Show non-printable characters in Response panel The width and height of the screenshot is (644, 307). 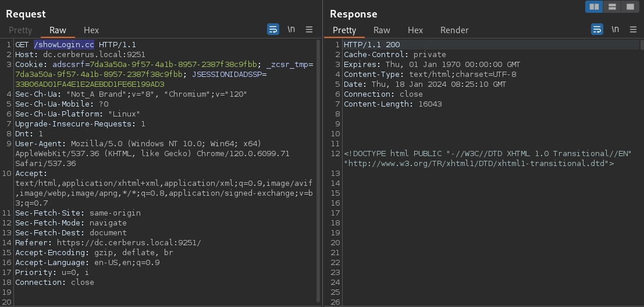615,29
